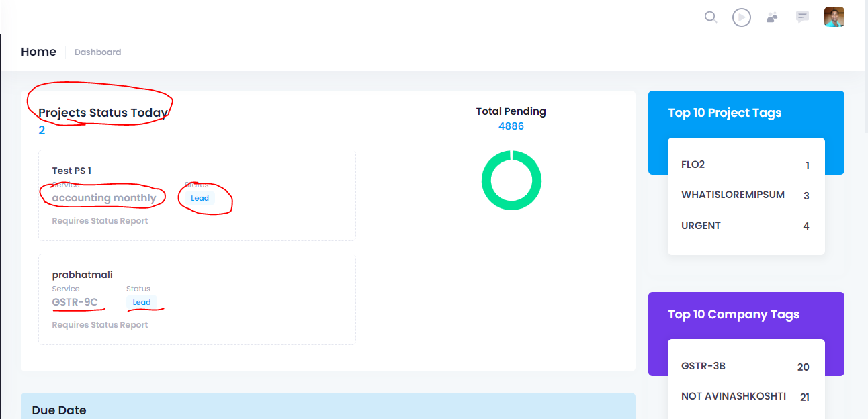Click the Lead badge for prabhatmali

click(x=142, y=302)
